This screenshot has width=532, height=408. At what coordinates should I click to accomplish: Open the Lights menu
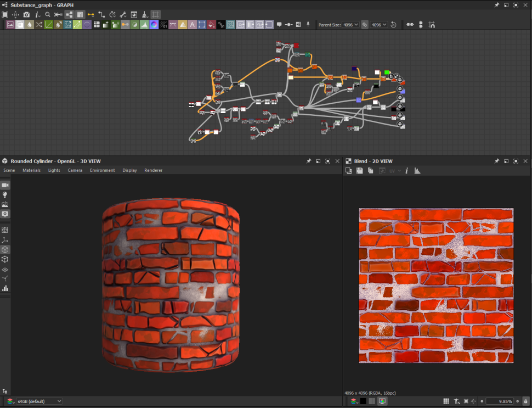click(x=54, y=170)
